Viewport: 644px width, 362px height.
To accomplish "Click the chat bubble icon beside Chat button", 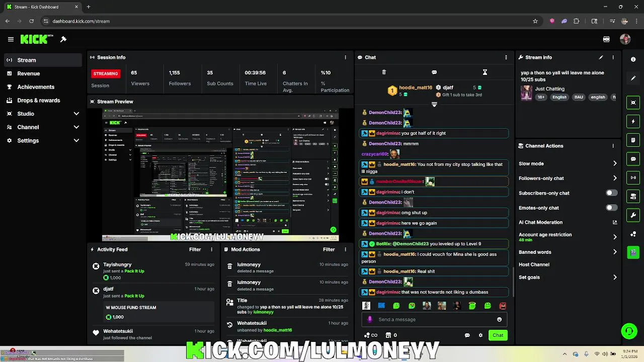I will click(x=467, y=335).
